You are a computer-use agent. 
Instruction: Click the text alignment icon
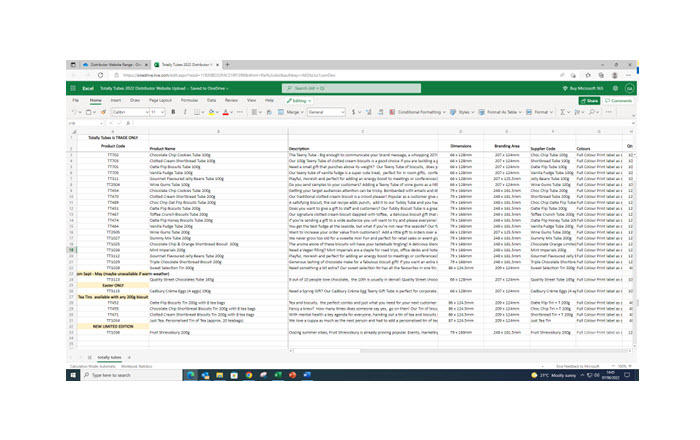[x=254, y=112]
